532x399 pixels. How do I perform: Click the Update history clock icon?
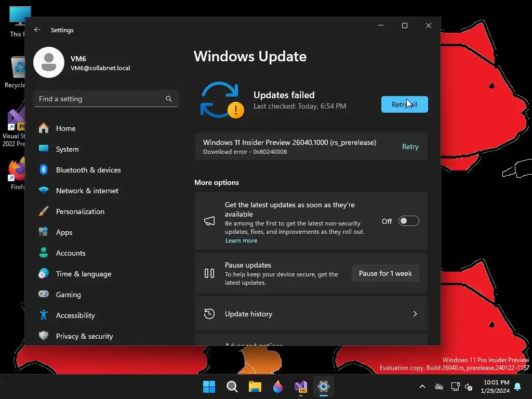click(x=209, y=314)
